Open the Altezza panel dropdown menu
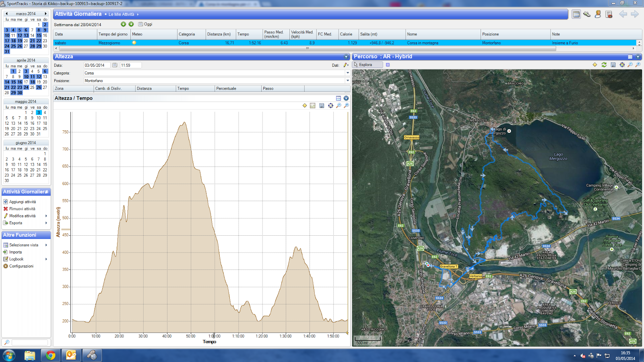The image size is (644, 362). (346, 57)
